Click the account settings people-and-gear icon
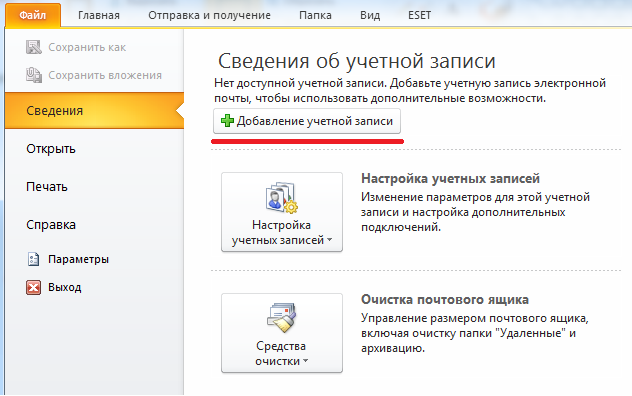This screenshot has width=632, height=396. pyautogui.click(x=282, y=197)
